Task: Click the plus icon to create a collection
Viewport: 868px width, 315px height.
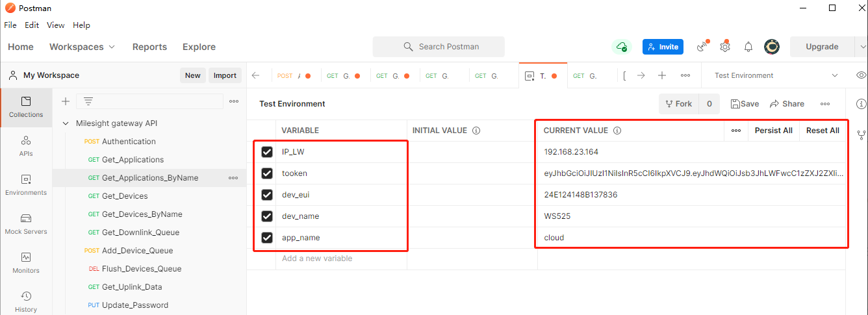Action: click(x=66, y=101)
